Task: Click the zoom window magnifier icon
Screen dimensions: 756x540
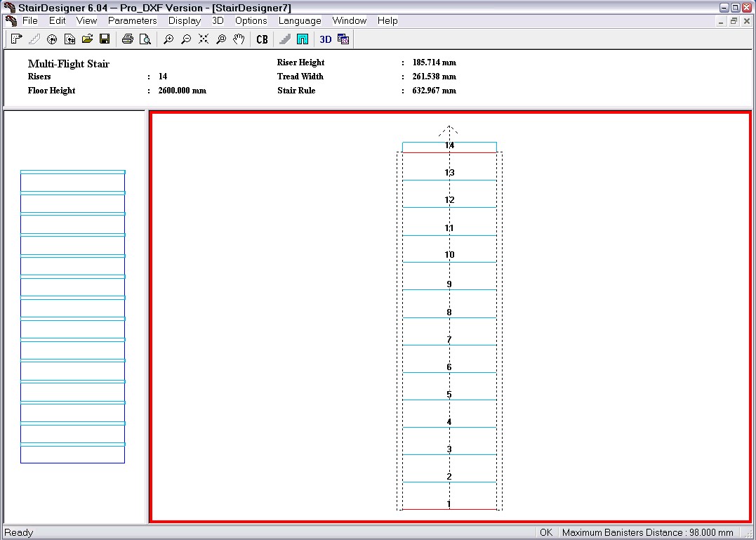Action: click(221, 39)
